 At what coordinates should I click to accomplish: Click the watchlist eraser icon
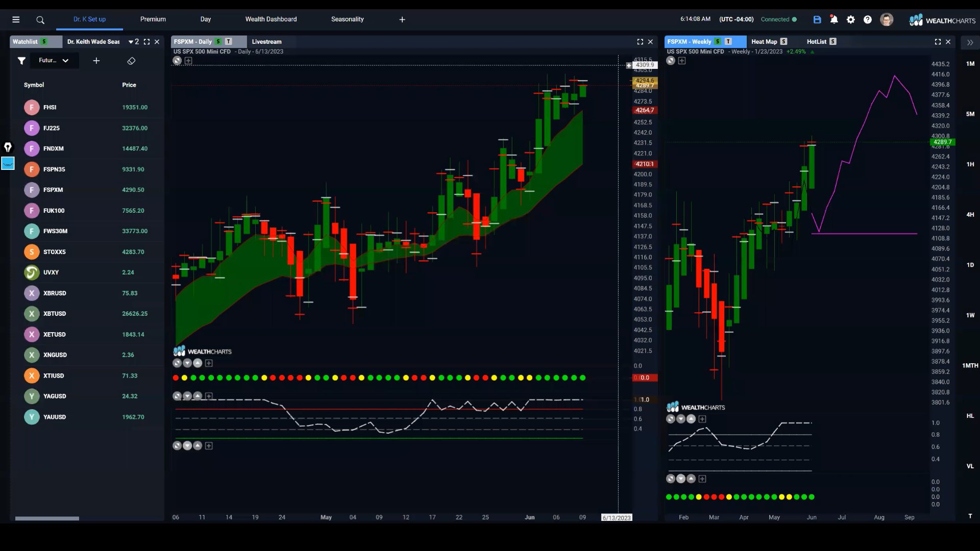point(131,61)
